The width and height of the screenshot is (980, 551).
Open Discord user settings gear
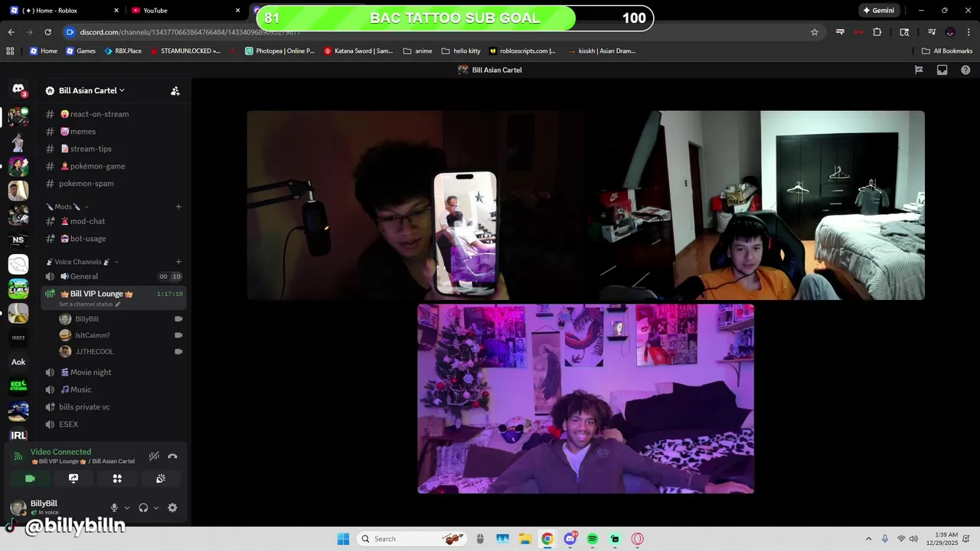point(172,507)
